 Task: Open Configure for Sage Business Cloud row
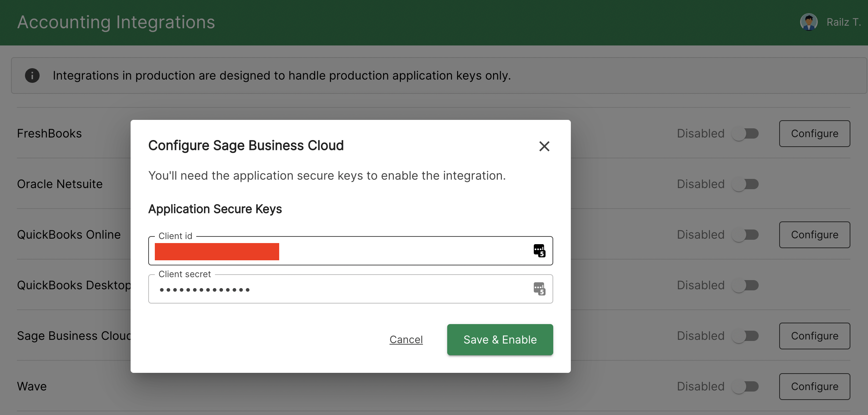(814, 336)
